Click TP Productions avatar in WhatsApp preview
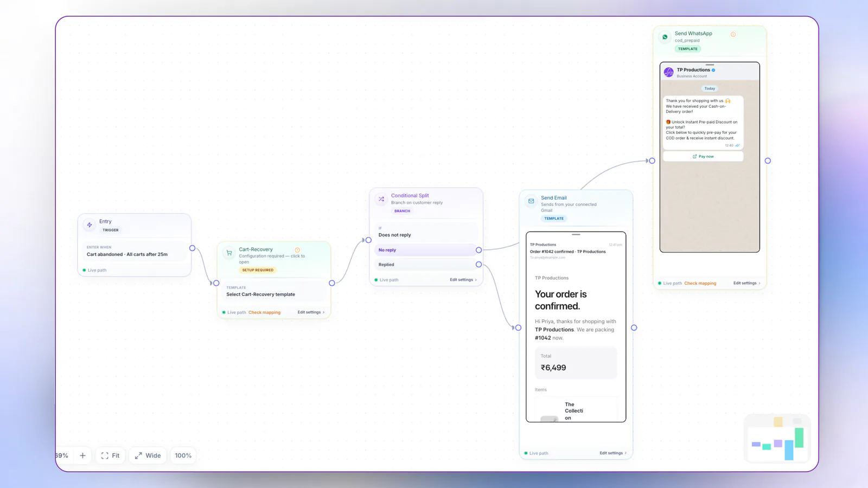The width and height of the screenshot is (868, 488). pos(669,72)
